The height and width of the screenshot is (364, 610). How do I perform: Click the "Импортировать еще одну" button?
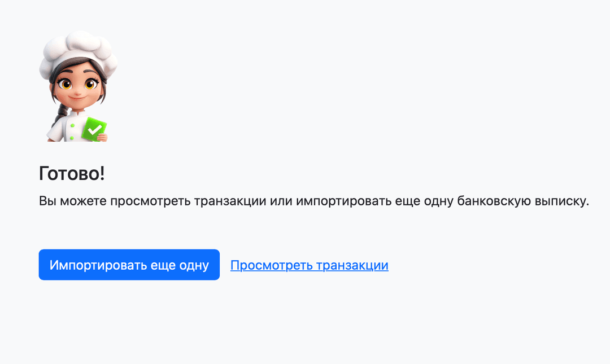point(129,265)
